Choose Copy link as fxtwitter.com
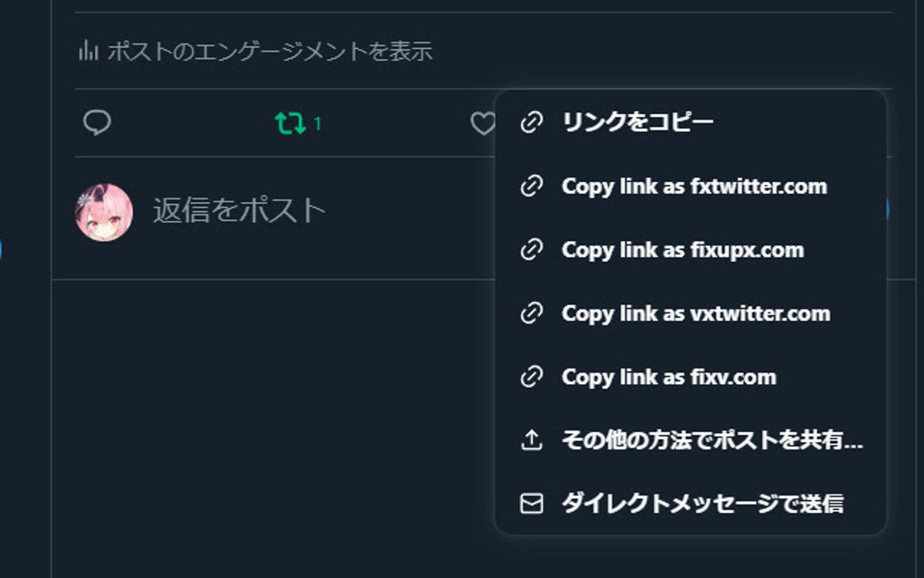This screenshot has height=578, width=924. (x=694, y=187)
